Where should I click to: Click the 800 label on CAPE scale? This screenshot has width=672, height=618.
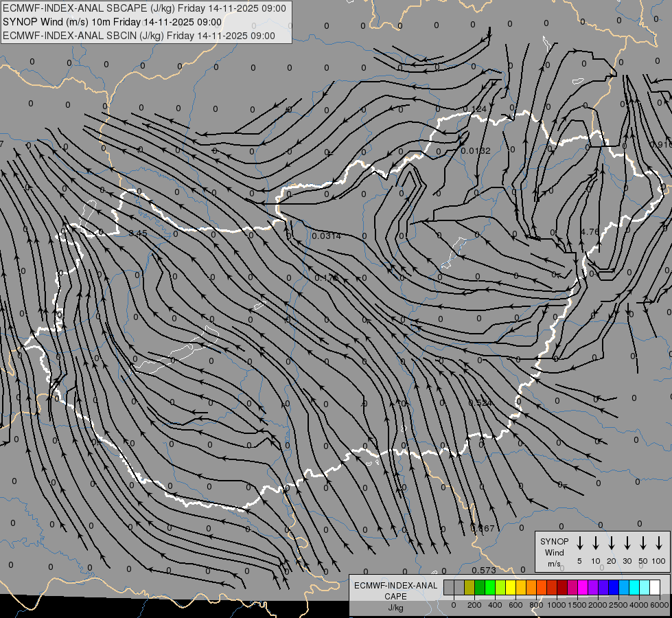[536, 605]
